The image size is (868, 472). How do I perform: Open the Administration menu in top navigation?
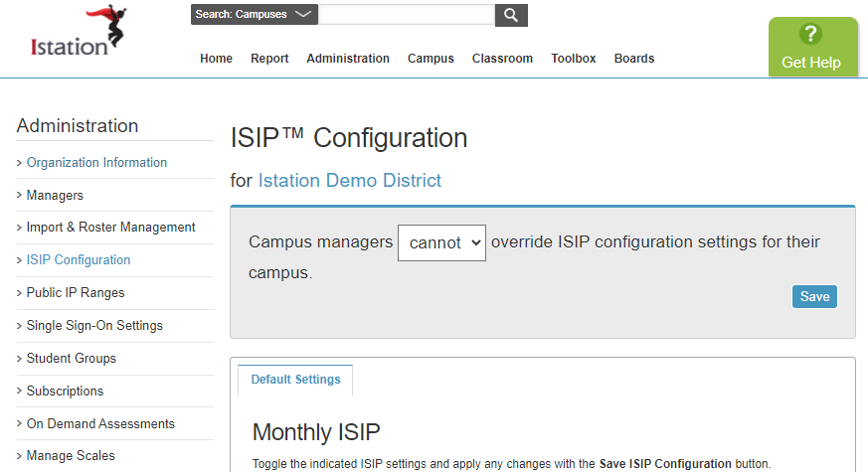(x=348, y=58)
